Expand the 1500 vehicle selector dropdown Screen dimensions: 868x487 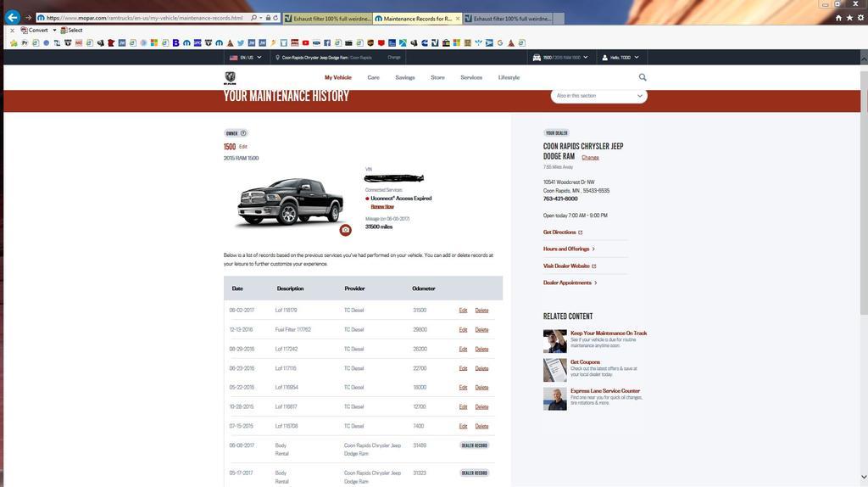coord(586,57)
